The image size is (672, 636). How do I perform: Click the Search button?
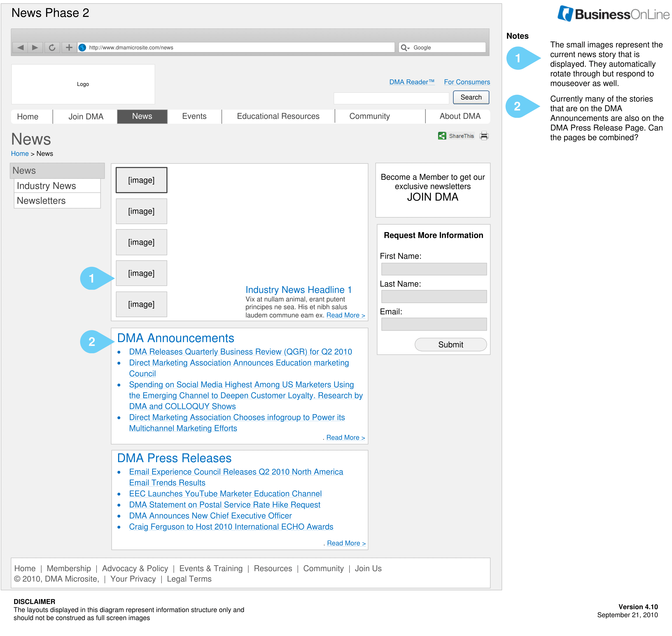coord(471,97)
